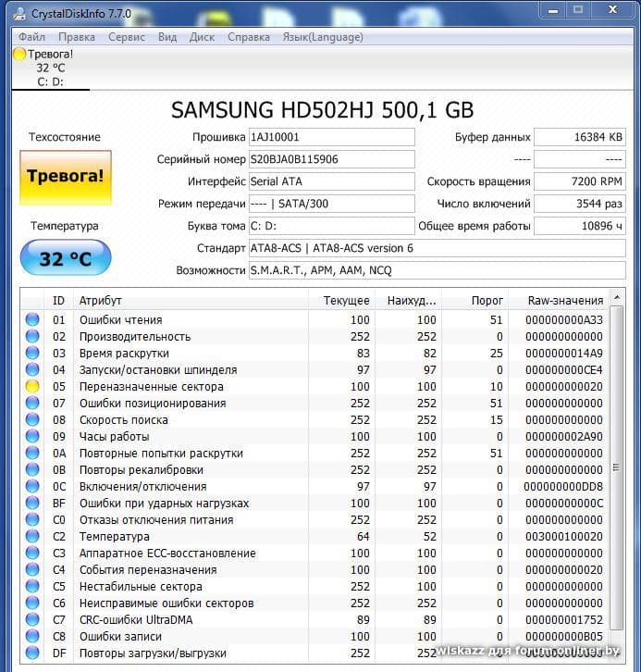This screenshot has width=641, height=672.
Task: Click the Буква тома field C: D:
Action: (x=332, y=226)
